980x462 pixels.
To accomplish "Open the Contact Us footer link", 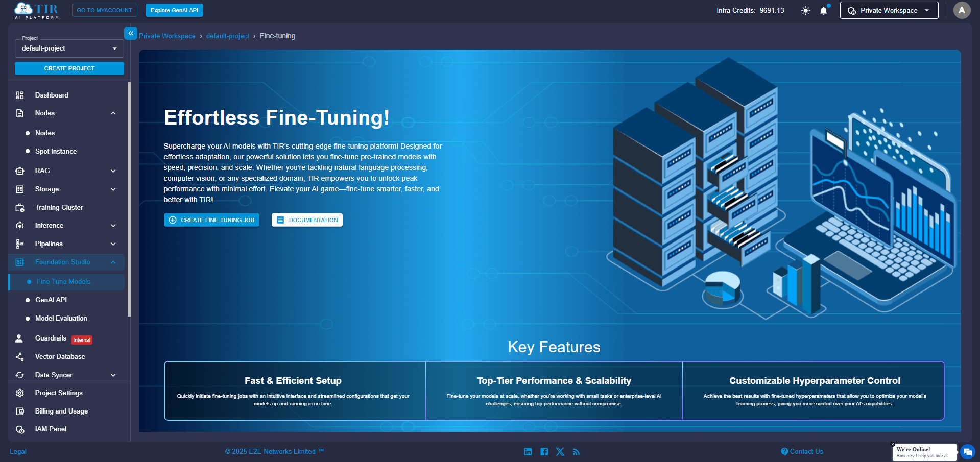I will 802,452.
